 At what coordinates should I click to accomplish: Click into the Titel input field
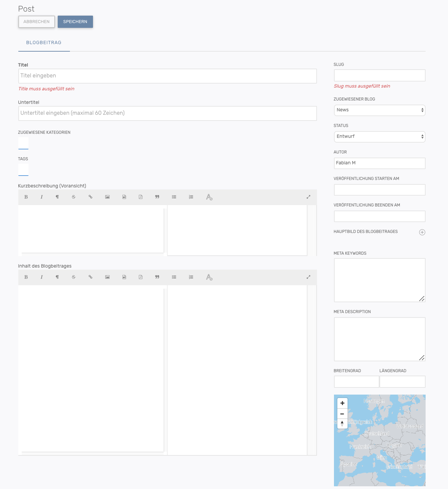click(167, 76)
